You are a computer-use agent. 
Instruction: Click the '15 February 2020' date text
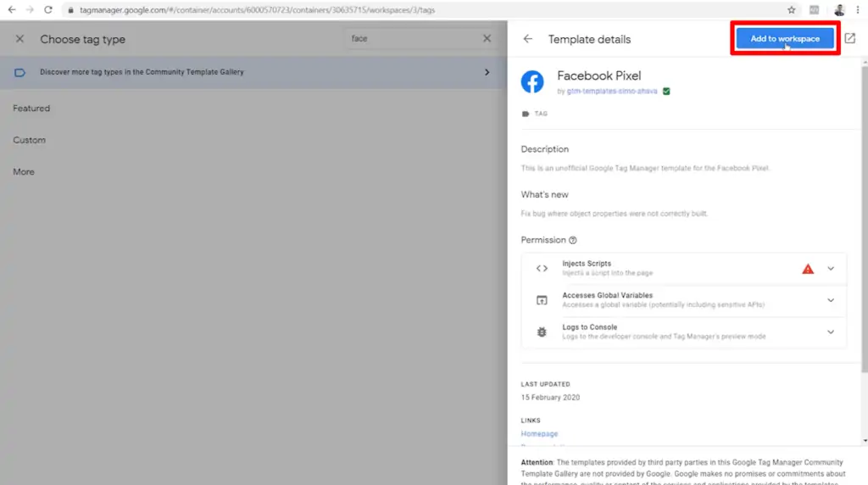[x=550, y=398]
